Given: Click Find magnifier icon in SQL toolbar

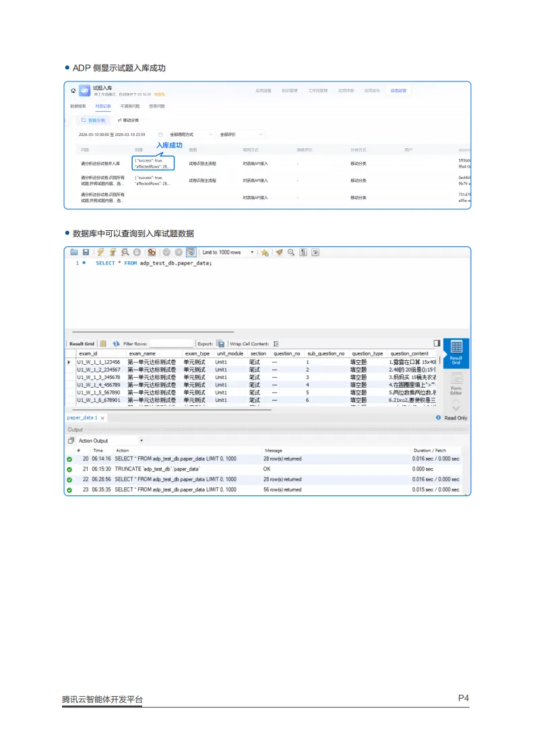Looking at the screenshot, I should tap(291, 252).
